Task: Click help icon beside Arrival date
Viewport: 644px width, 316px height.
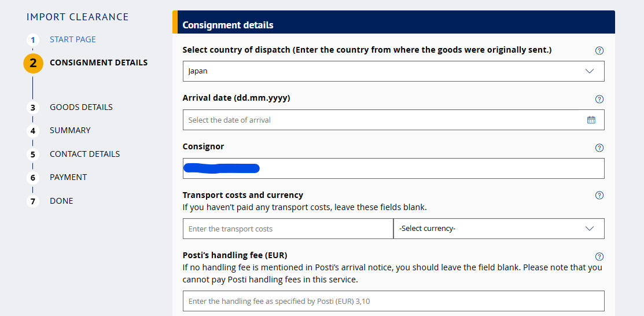Action: pyautogui.click(x=599, y=99)
